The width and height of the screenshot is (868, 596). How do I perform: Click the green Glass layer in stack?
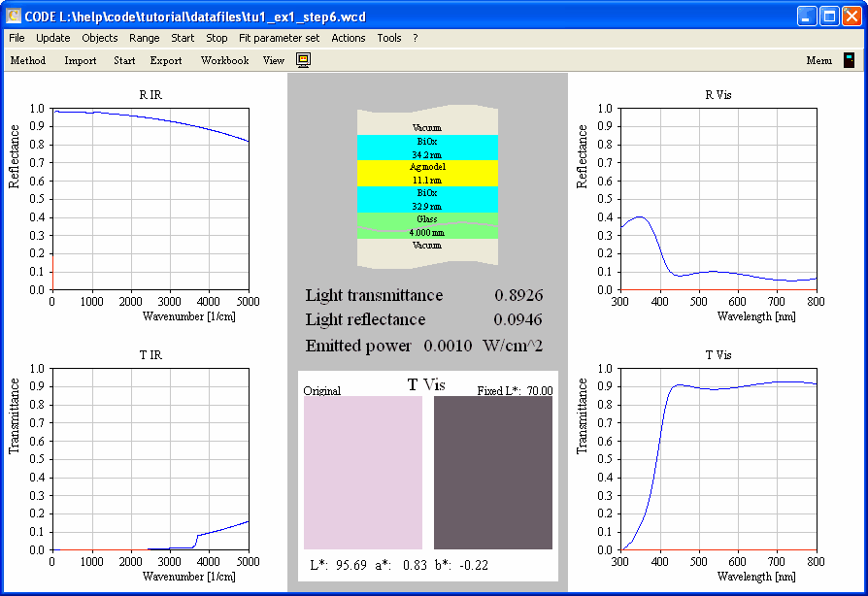[427, 225]
